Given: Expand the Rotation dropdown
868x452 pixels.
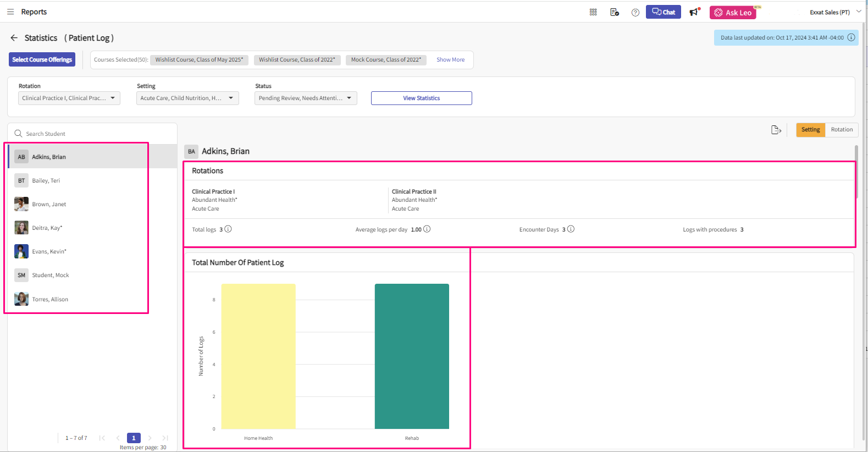Looking at the screenshot, I should tap(69, 98).
